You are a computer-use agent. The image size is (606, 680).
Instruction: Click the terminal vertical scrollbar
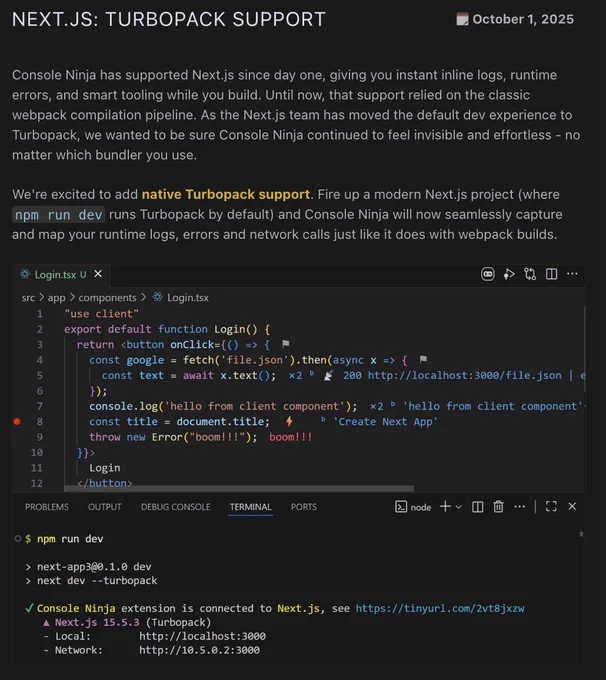coord(581,534)
